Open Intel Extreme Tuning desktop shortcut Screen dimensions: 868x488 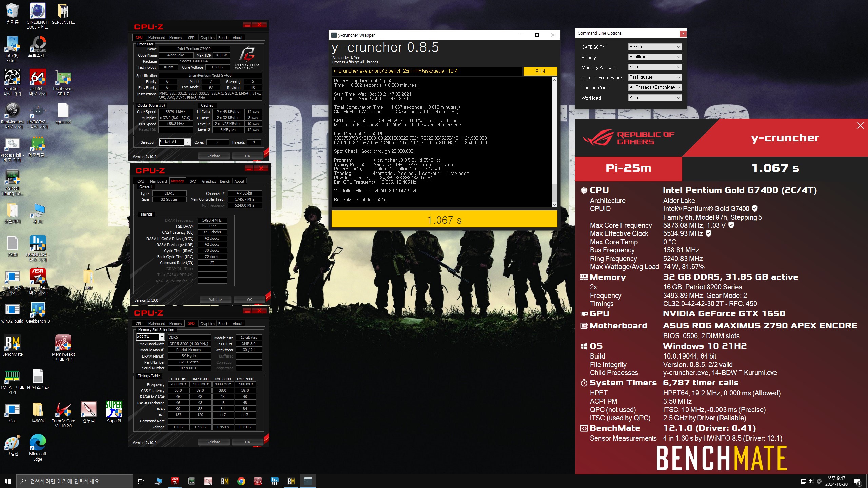point(12,49)
